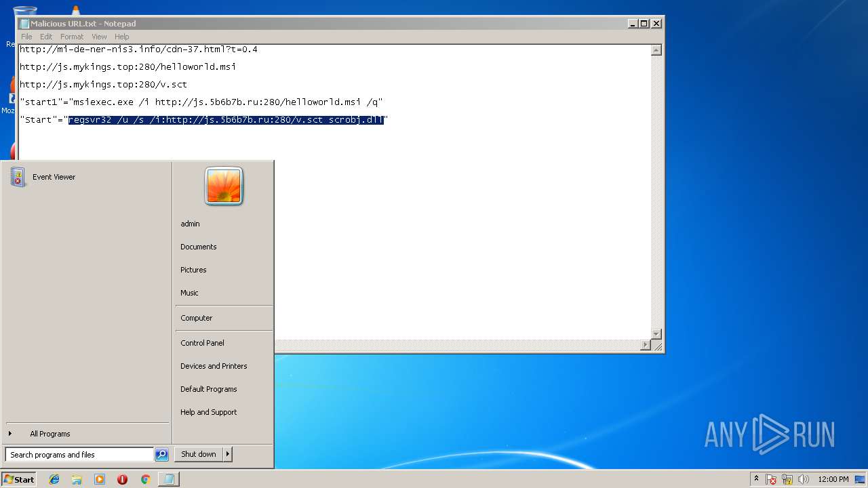Click the Notepad title bar icon
Image resolution: width=868 pixels, height=488 pixels.
(24, 24)
